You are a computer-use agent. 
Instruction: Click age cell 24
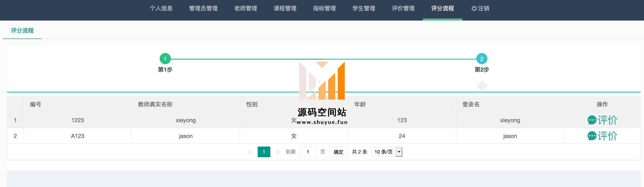coord(402,136)
